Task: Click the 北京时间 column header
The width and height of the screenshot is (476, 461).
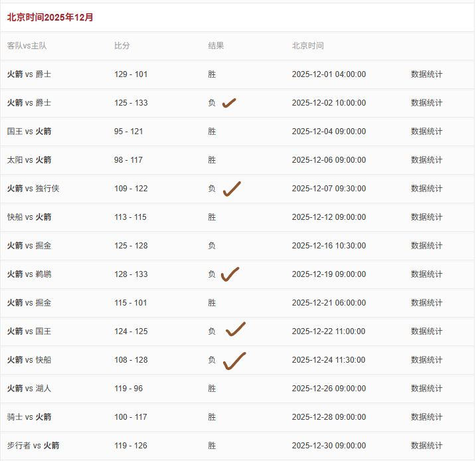Action: pos(308,46)
